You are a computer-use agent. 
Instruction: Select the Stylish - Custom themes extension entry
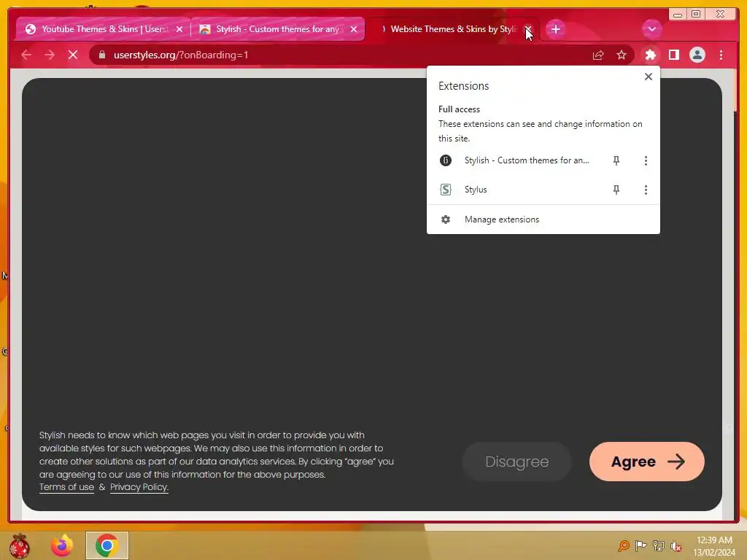coord(527,160)
